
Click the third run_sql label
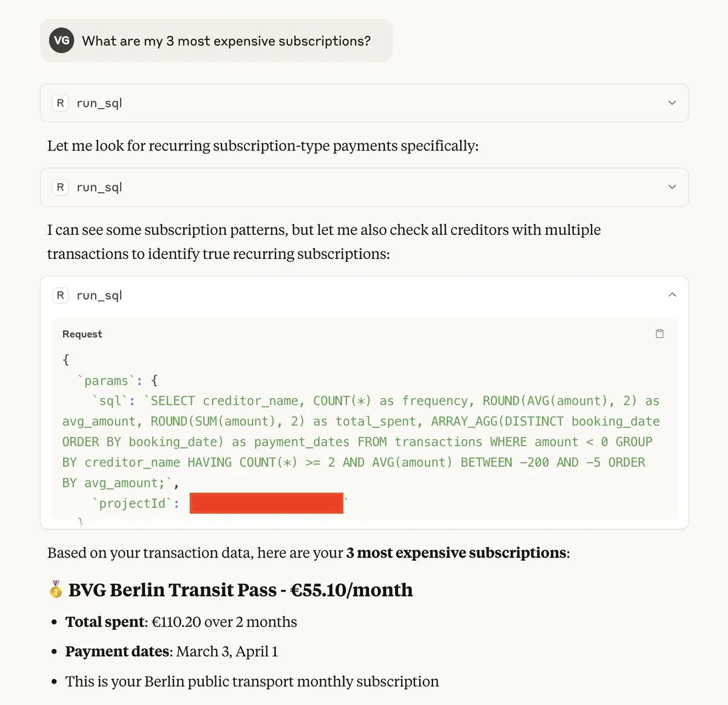pos(99,295)
